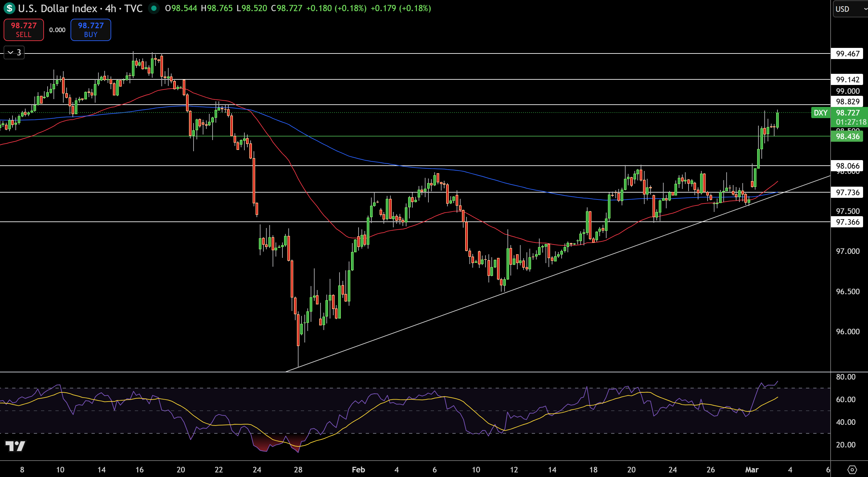Viewport: 868px width, 477px height.
Task: Click the 99.467 price level label
Action: (x=847, y=53)
